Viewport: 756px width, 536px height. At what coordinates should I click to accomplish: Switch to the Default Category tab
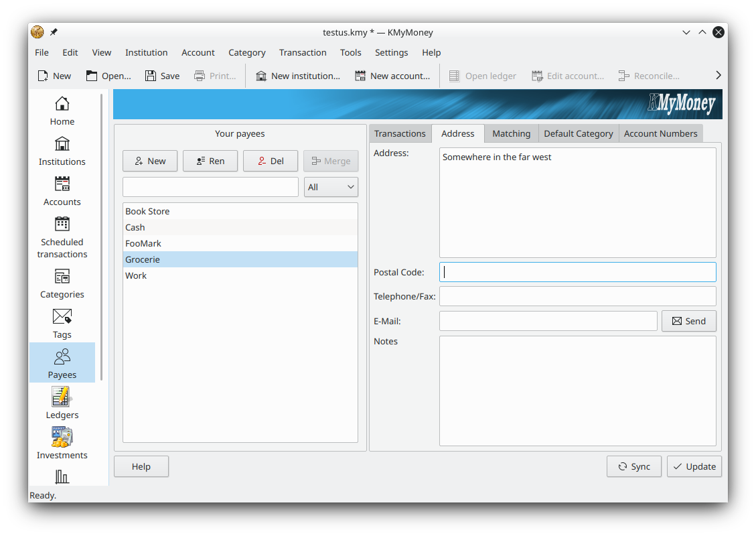578,133
